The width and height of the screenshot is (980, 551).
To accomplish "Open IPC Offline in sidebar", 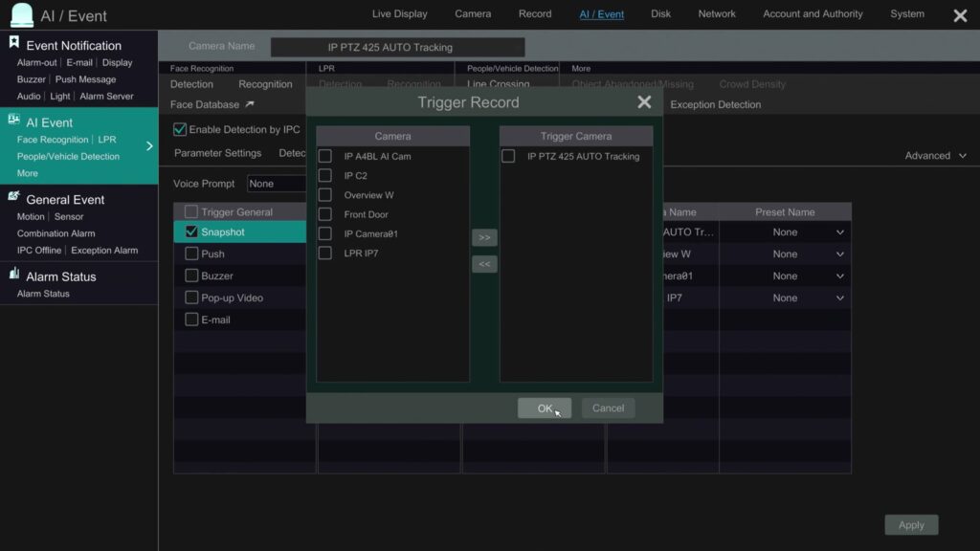I will (x=38, y=250).
